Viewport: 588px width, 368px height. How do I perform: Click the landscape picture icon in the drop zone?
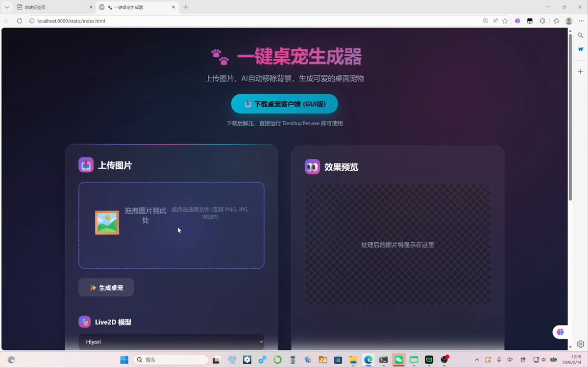[107, 223]
